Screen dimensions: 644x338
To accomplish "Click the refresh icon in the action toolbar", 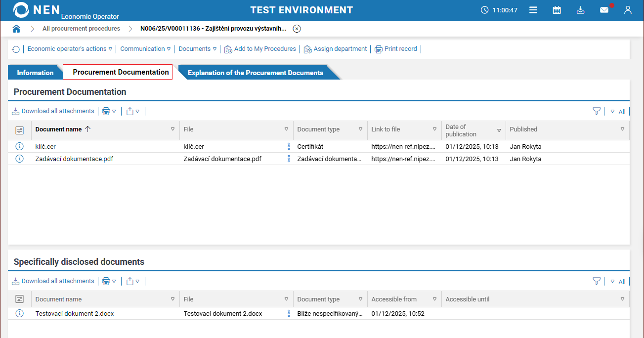I will click(16, 49).
